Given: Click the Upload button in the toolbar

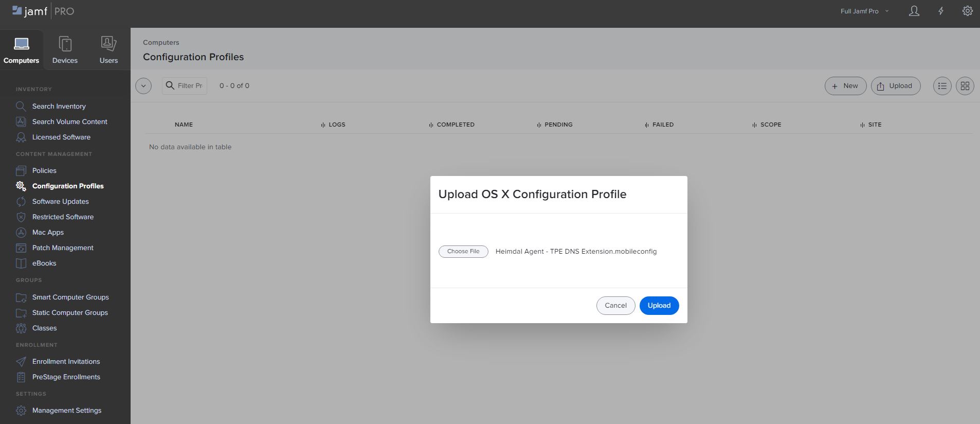Looking at the screenshot, I should point(895,86).
